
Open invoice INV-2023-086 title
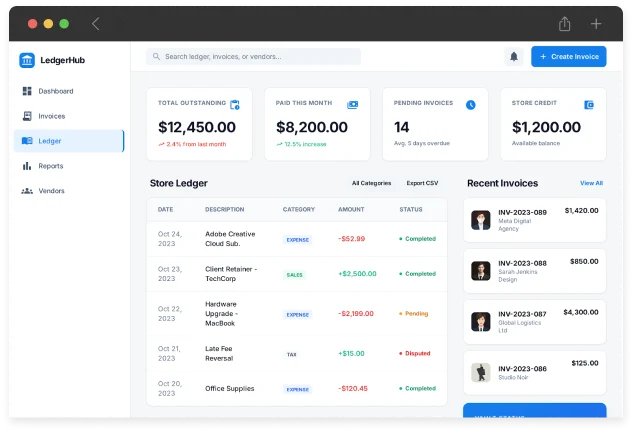(x=522, y=369)
